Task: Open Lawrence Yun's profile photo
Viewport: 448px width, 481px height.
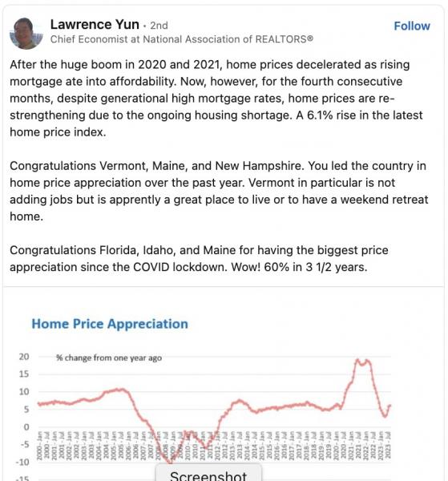Action: [x=26, y=34]
